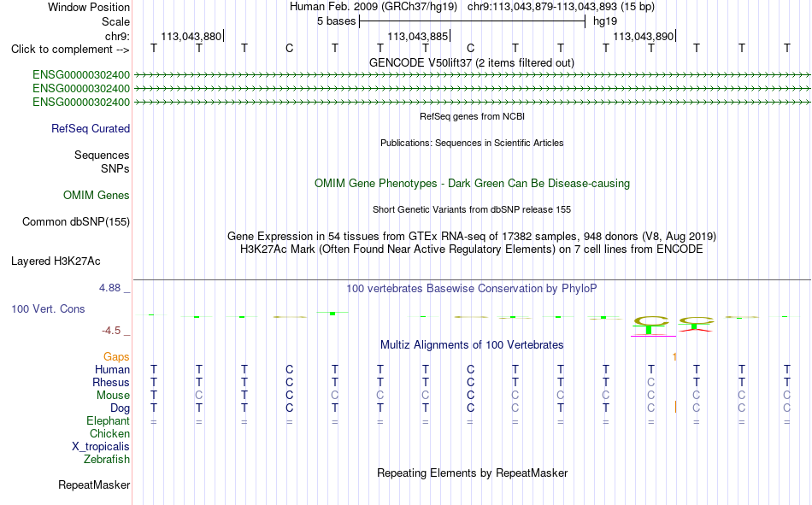
Task: Open Common dbSNP(155) track label
Action: [x=76, y=221]
